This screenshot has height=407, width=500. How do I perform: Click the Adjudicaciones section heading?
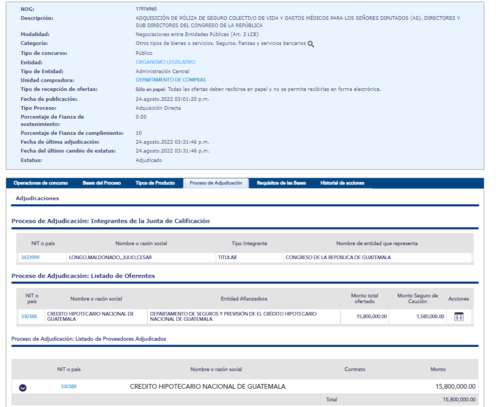pos(37,198)
